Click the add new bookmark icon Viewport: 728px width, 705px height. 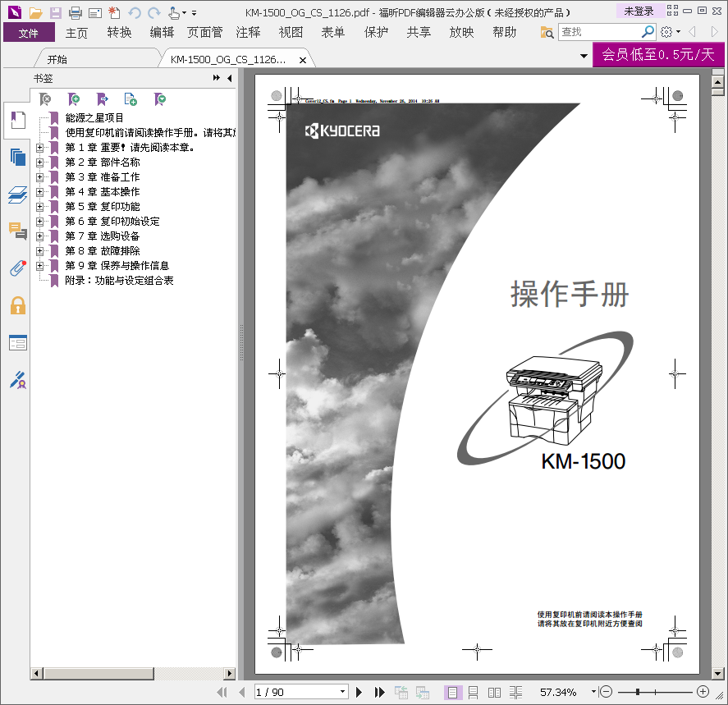[x=73, y=98]
